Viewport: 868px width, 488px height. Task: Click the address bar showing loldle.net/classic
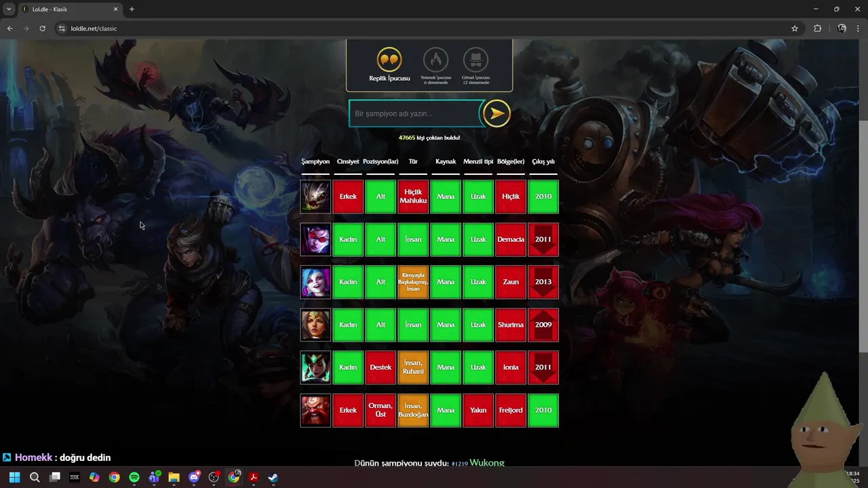420,28
